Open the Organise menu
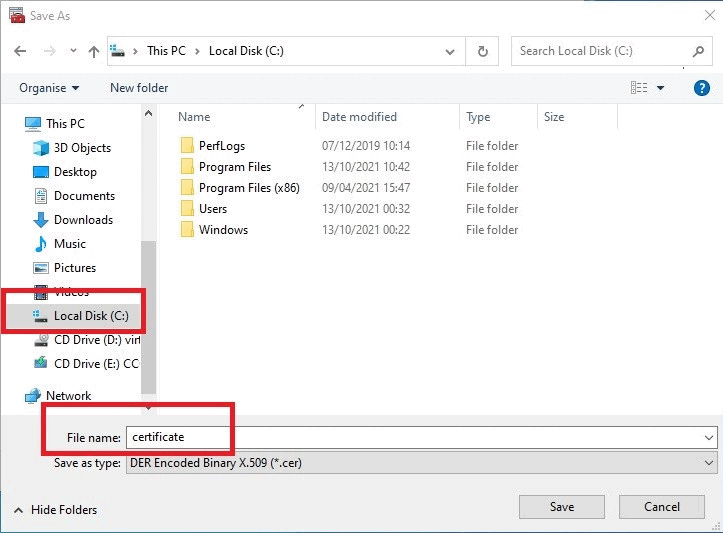Screen dimensions: 723x533 pyautogui.click(x=49, y=88)
